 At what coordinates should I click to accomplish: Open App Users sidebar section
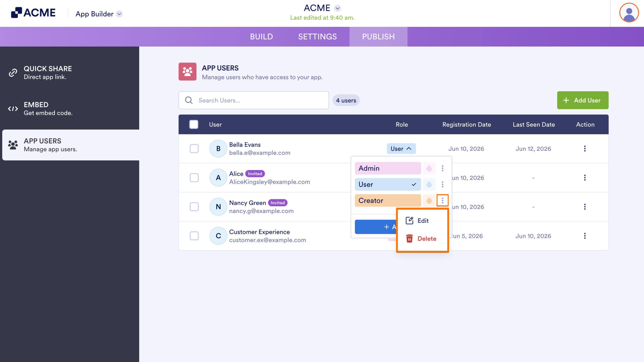[x=71, y=145]
